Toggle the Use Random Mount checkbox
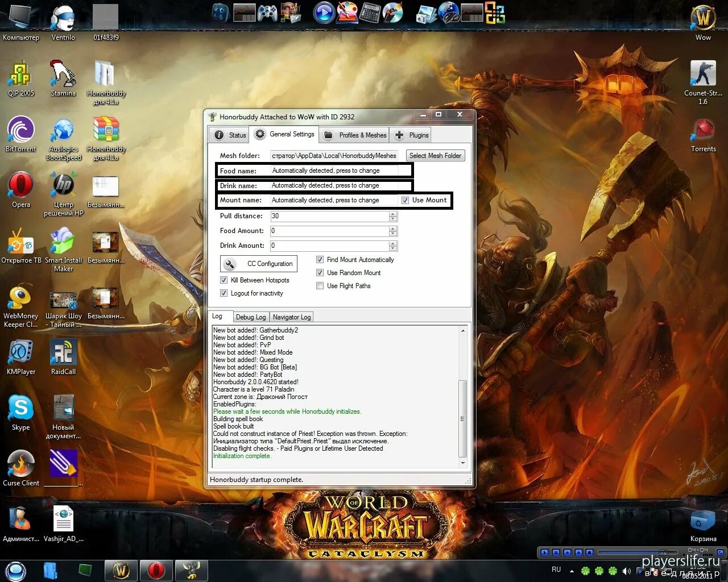The width and height of the screenshot is (728, 582). 320,273
